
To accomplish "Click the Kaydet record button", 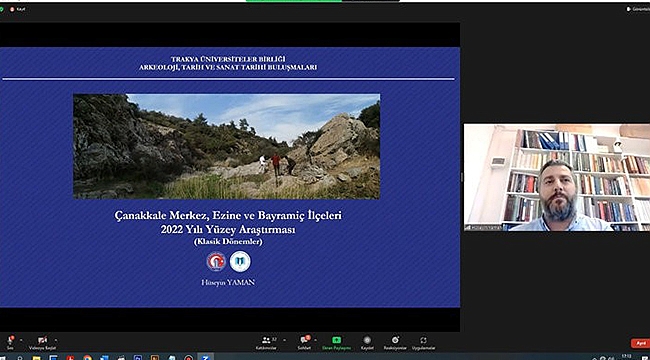I will (x=367, y=343).
